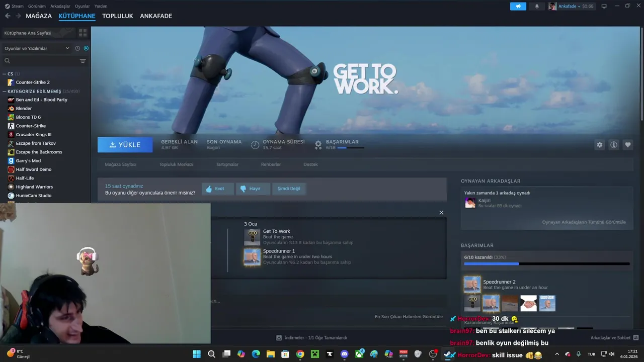The height and width of the screenshot is (362, 644).
Task: Toggle the ready-to-play filter icon
Action: coord(86,48)
